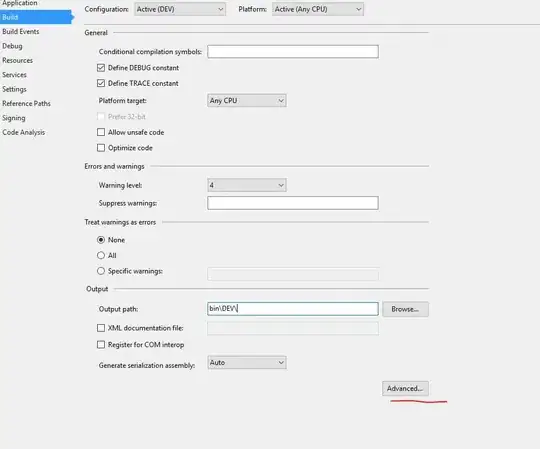Open the Code Analysis tab

click(x=24, y=133)
